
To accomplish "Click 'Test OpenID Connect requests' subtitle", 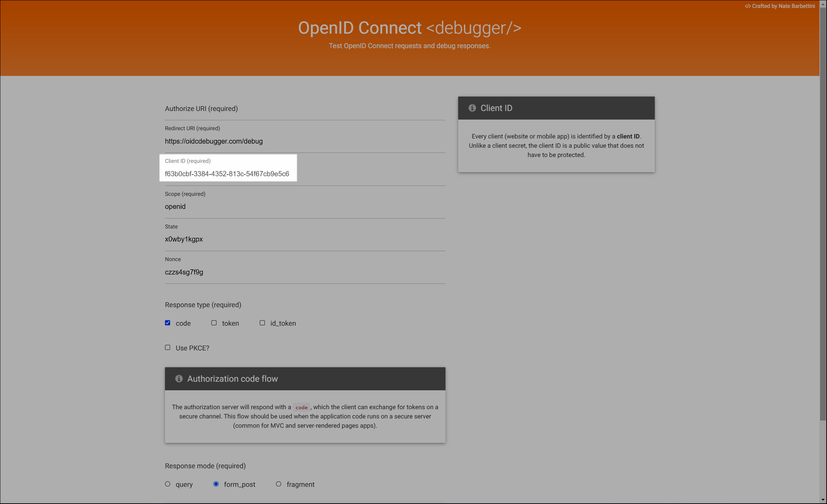I will pyautogui.click(x=410, y=46).
